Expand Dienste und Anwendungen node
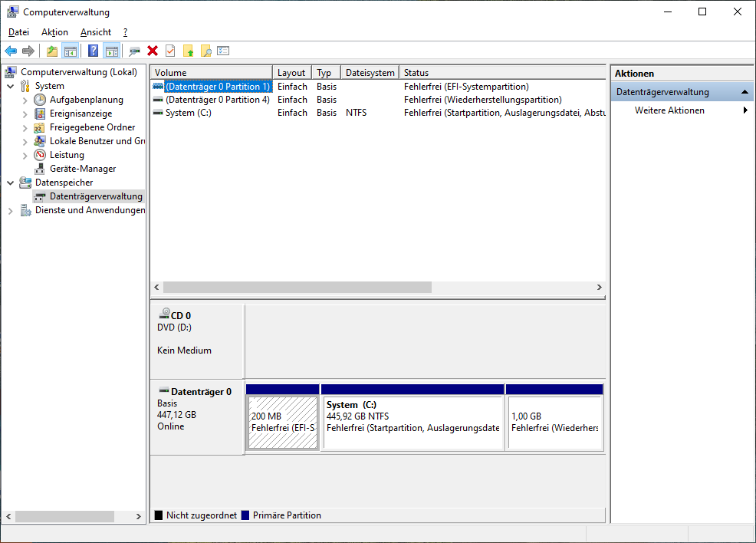The image size is (756, 543). pyautogui.click(x=11, y=211)
